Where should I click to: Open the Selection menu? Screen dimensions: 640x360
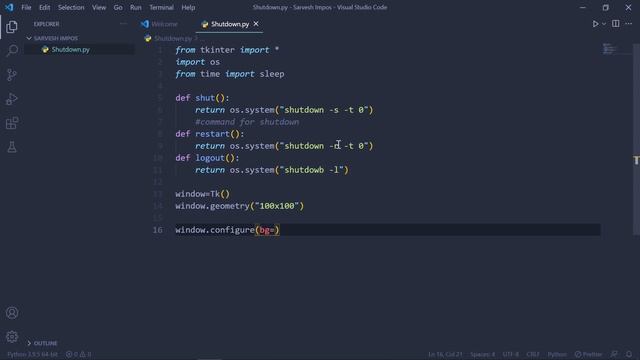click(71, 7)
